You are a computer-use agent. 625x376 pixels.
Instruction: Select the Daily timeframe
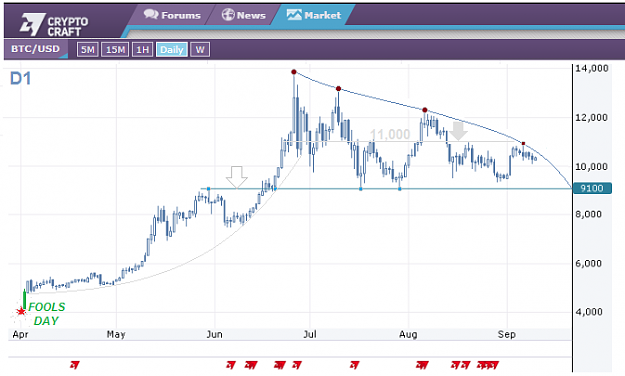[172, 50]
